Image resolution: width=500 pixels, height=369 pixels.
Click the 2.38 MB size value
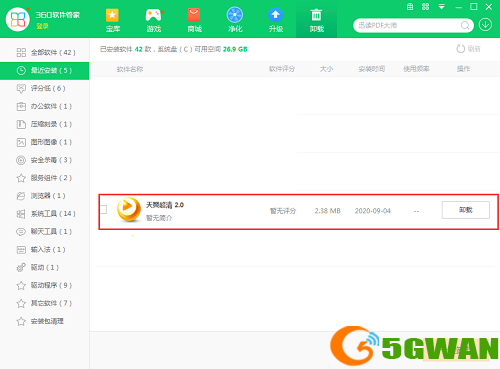point(328,211)
